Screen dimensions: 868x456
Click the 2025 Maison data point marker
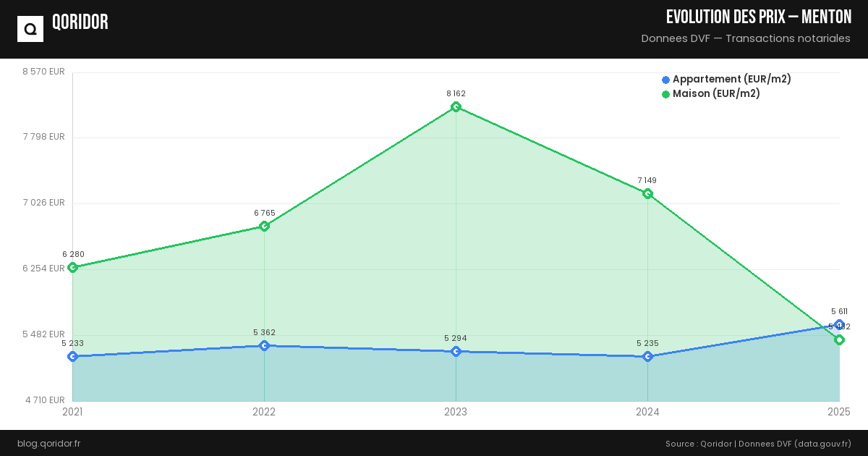coord(839,340)
